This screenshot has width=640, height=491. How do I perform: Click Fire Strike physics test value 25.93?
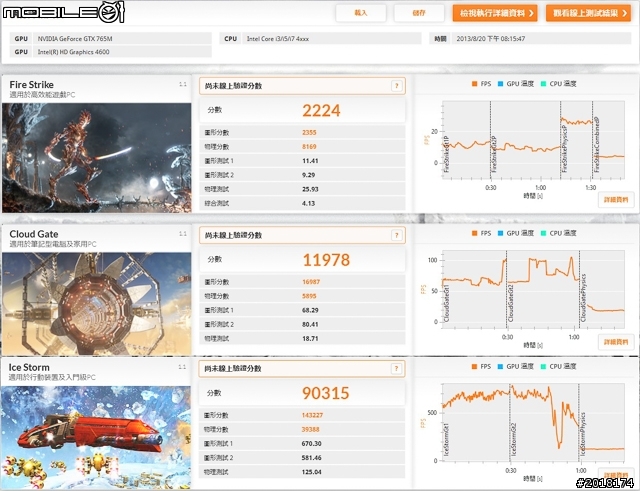pyautogui.click(x=310, y=189)
